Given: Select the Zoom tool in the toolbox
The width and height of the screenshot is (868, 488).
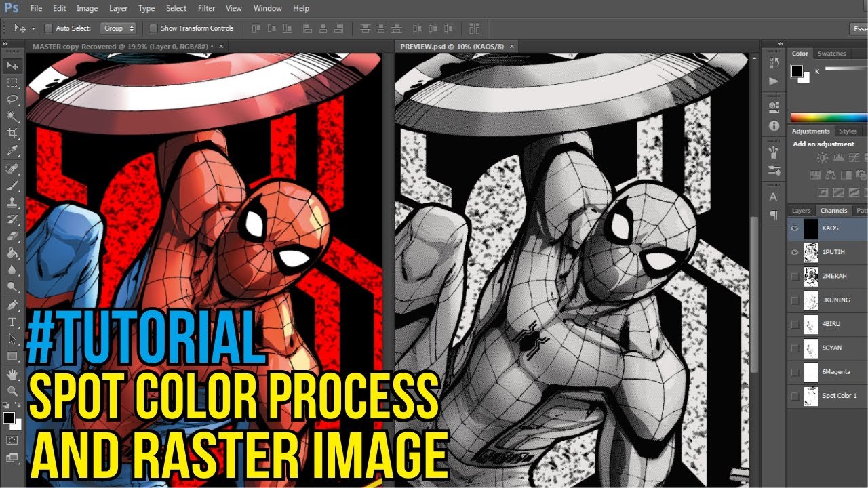Looking at the screenshot, I should tap(12, 391).
